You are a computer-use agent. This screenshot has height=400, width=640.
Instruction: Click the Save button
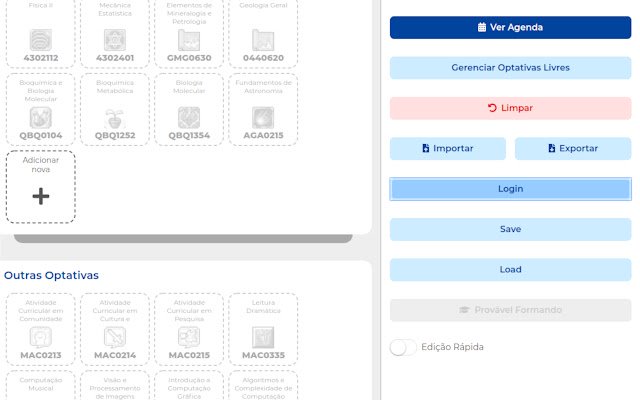pos(510,229)
